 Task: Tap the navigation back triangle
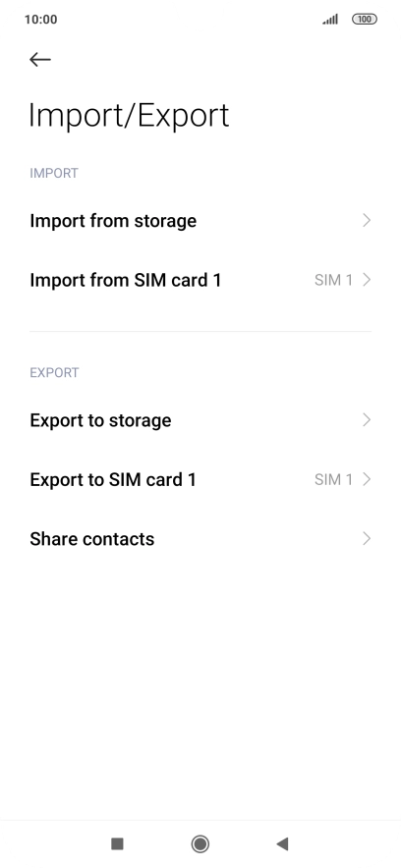(282, 843)
